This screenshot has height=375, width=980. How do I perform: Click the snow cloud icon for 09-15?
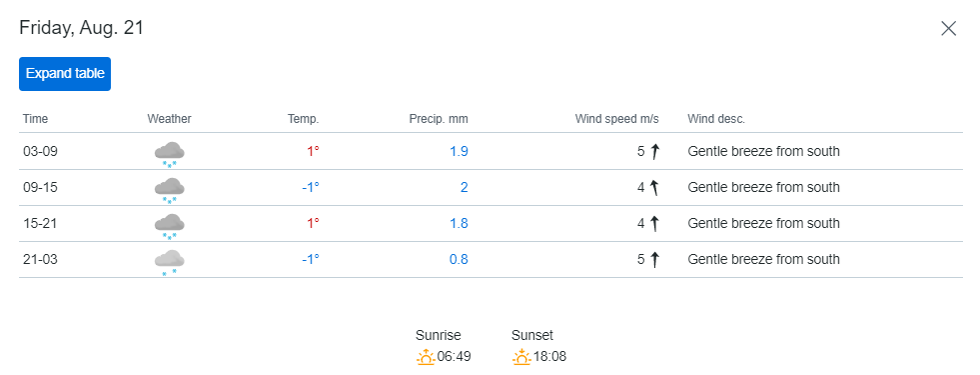click(169, 190)
